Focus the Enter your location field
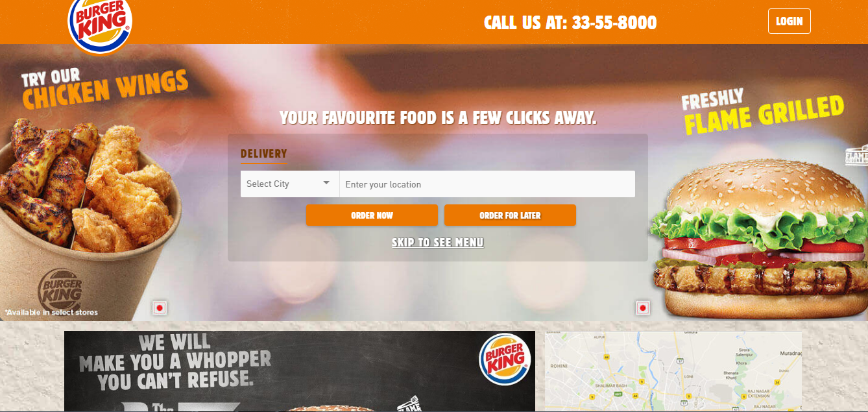 (x=487, y=184)
